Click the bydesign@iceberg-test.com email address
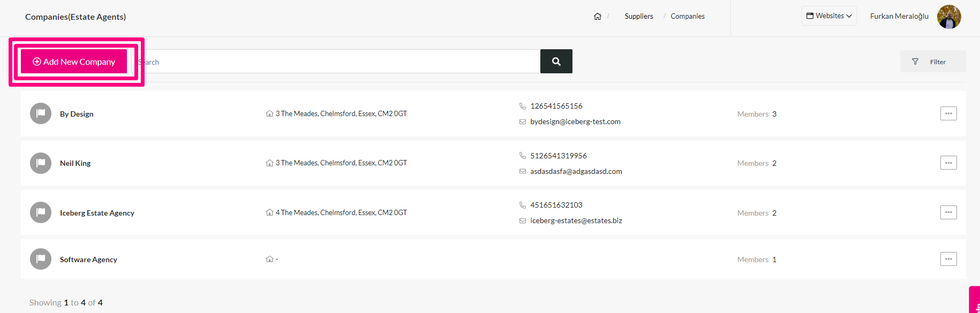The width and height of the screenshot is (980, 313). (x=575, y=122)
